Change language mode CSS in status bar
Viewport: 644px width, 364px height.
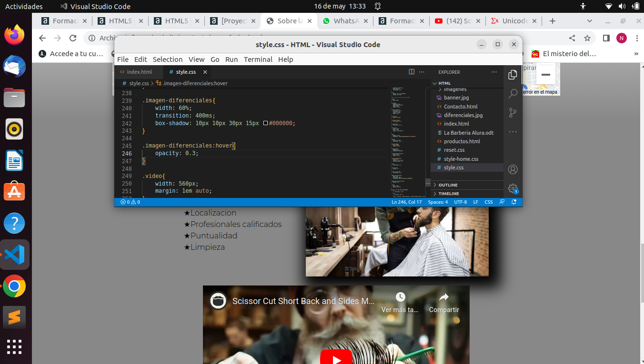(489, 202)
